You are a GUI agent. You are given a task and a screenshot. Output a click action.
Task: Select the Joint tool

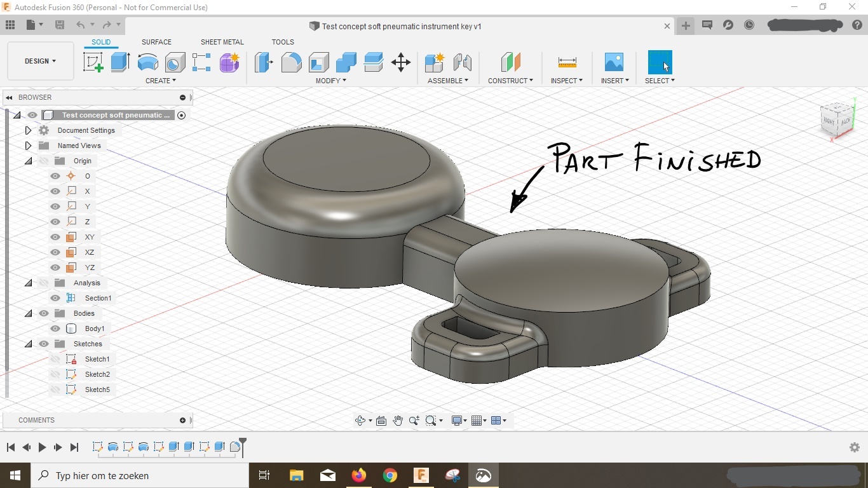click(x=462, y=62)
